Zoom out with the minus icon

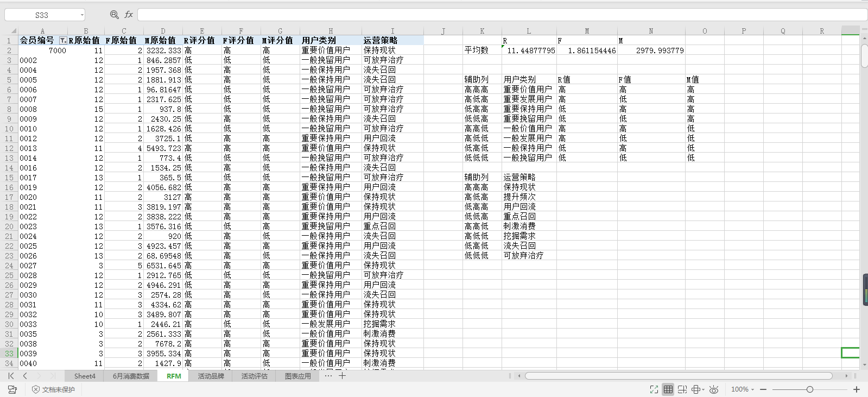pos(763,389)
